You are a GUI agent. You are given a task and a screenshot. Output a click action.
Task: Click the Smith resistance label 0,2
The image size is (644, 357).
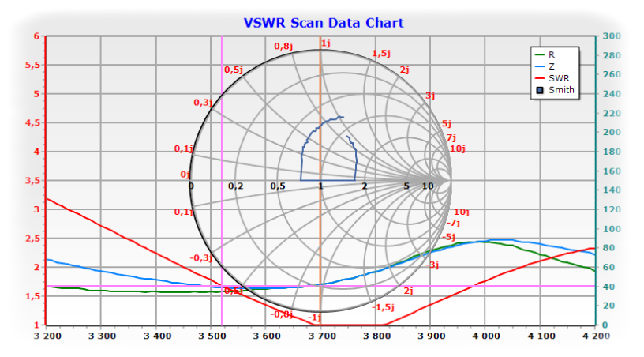pyautogui.click(x=236, y=186)
